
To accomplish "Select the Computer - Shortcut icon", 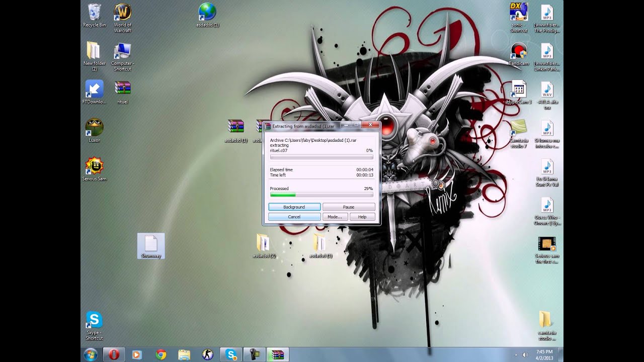I will [122, 56].
